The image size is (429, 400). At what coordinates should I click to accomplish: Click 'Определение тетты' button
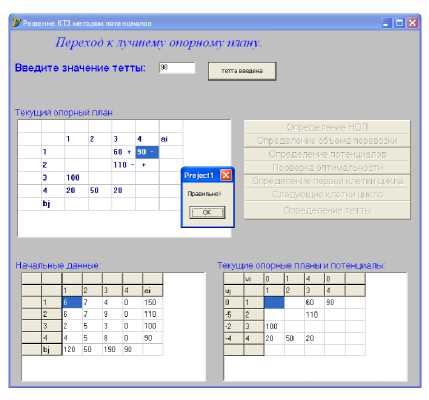point(327,210)
